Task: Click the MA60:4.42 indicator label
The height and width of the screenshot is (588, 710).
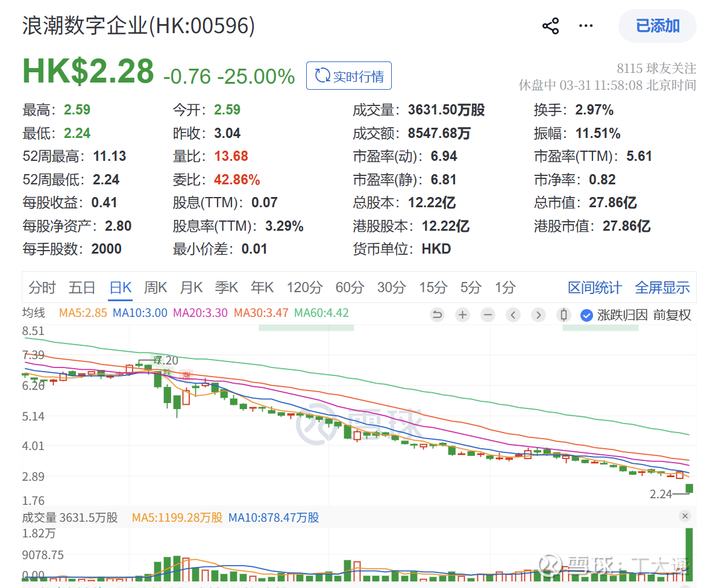Action: click(x=321, y=313)
